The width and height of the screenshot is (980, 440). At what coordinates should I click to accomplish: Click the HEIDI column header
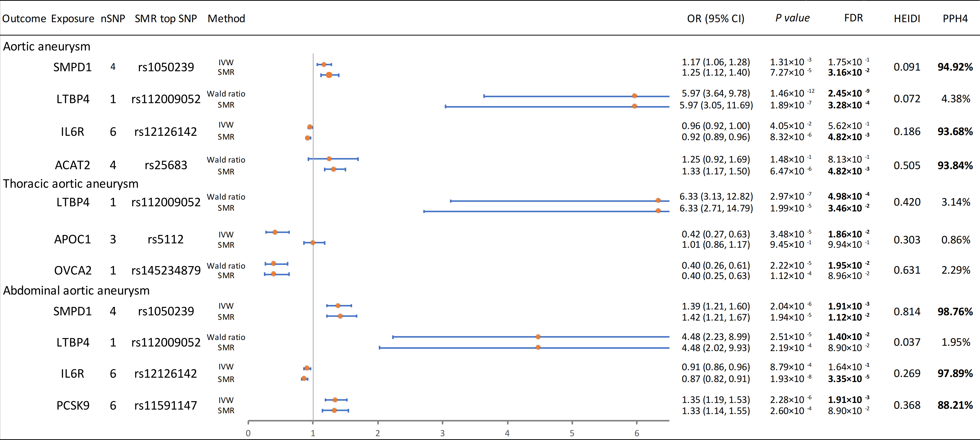tap(907, 19)
